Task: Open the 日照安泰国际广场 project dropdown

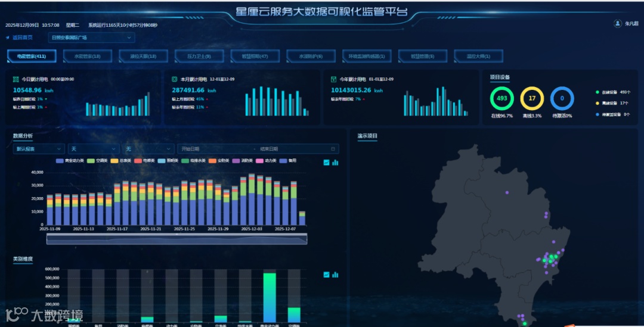Action: (92, 38)
